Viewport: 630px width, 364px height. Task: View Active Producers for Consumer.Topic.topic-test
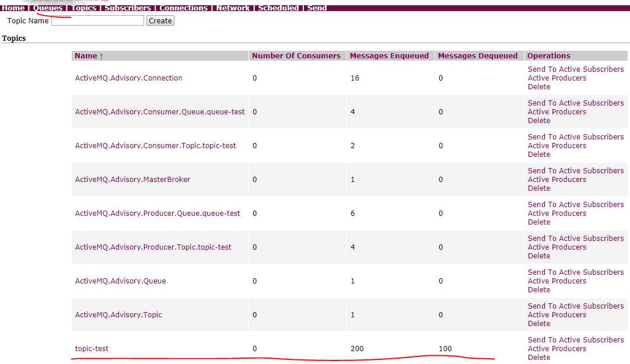[x=557, y=145]
